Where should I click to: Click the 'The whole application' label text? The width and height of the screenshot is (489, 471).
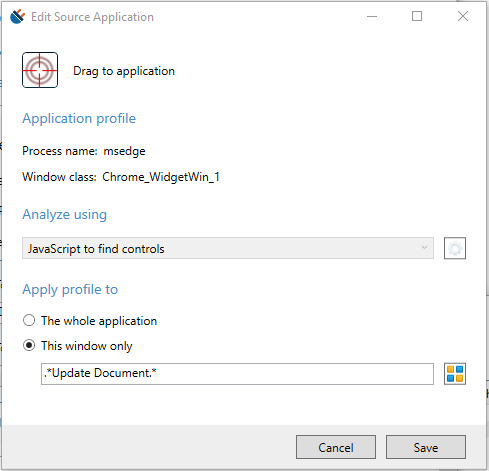(99, 321)
